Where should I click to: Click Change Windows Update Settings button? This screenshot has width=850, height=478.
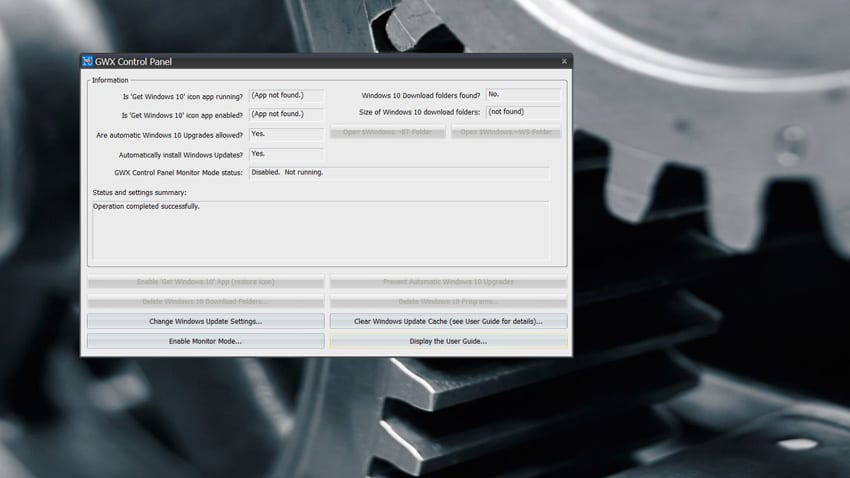click(205, 321)
